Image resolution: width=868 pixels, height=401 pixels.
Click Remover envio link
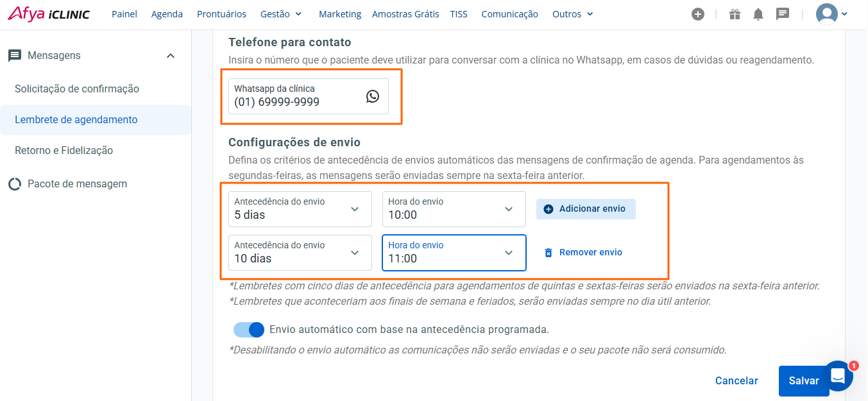tap(583, 253)
